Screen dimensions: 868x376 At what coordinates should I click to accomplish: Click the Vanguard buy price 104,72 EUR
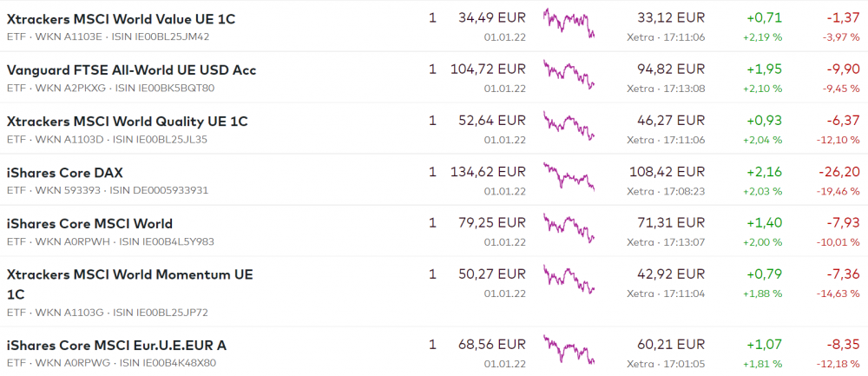click(488, 69)
